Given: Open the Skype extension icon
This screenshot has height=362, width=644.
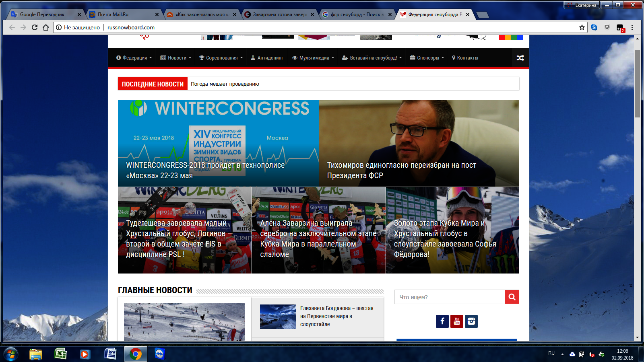Looking at the screenshot, I should 594,27.
